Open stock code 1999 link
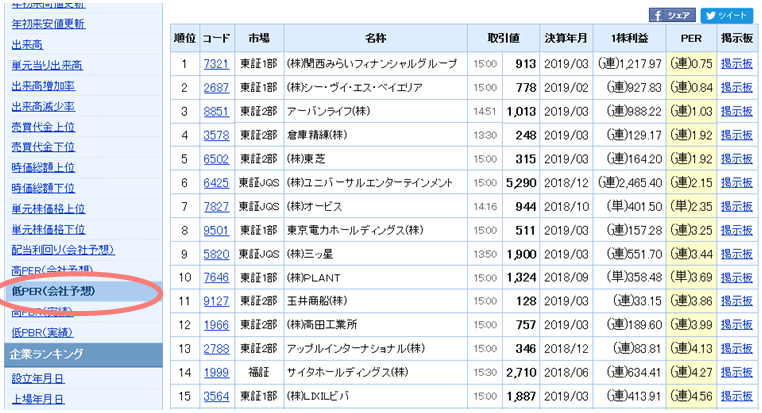The height and width of the screenshot is (413, 762). click(216, 372)
